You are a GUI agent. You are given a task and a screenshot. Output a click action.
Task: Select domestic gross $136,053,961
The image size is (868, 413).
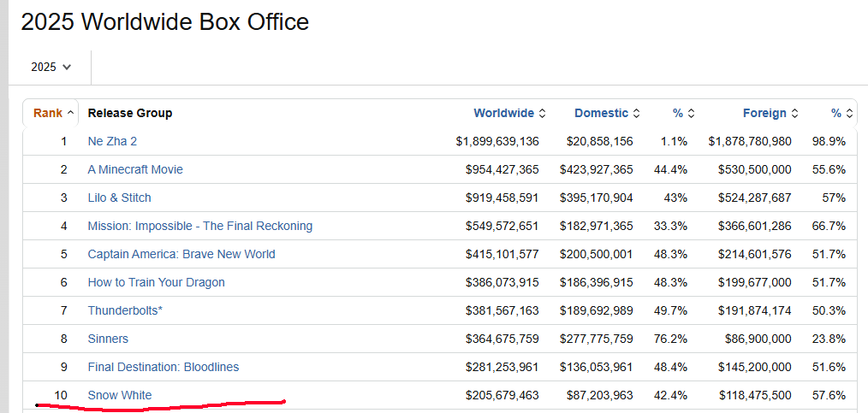pos(596,367)
